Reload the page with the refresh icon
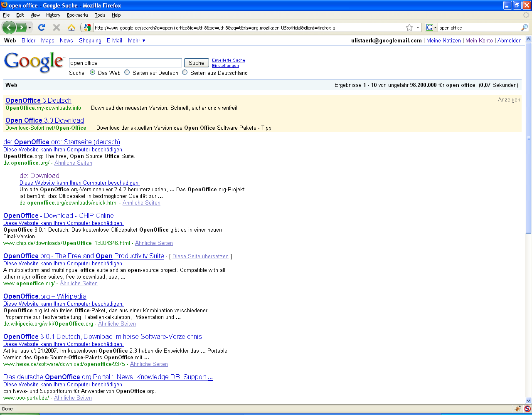This screenshot has width=532, height=415. (41, 27)
